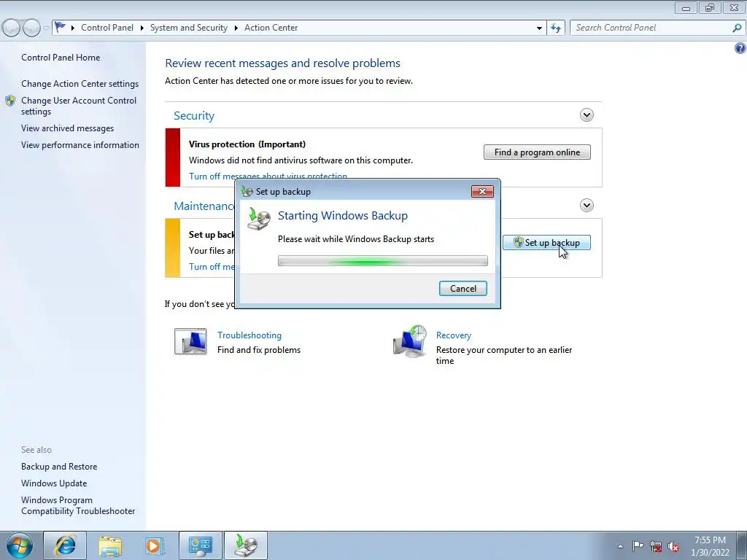
Task: Click the UAC shield icon in sidebar
Action: 10,101
